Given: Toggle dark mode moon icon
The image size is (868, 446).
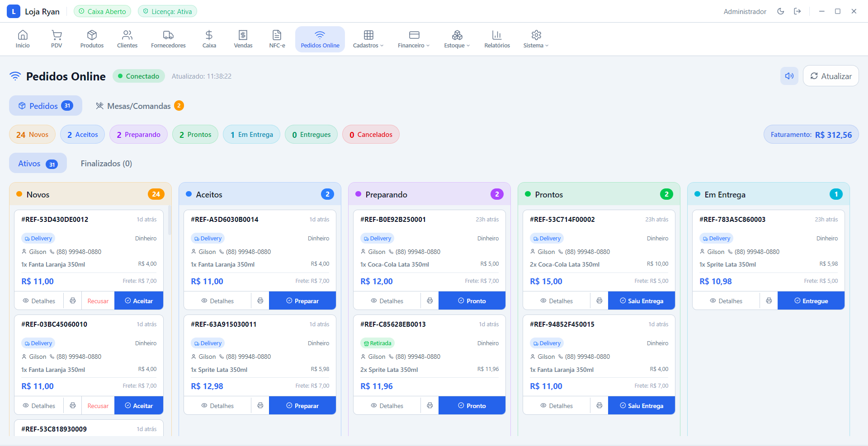Looking at the screenshot, I should (x=781, y=11).
